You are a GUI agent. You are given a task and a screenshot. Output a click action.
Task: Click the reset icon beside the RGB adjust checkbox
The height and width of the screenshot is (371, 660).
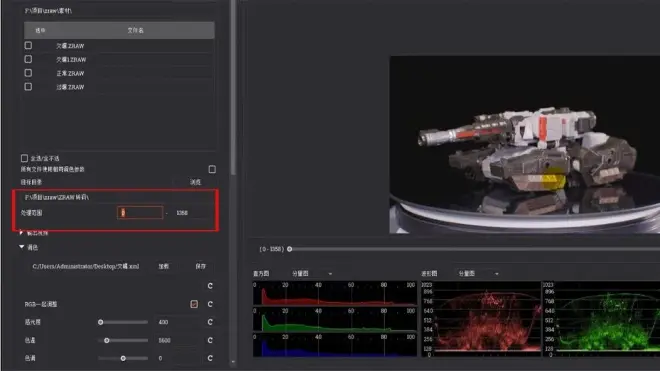210,304
